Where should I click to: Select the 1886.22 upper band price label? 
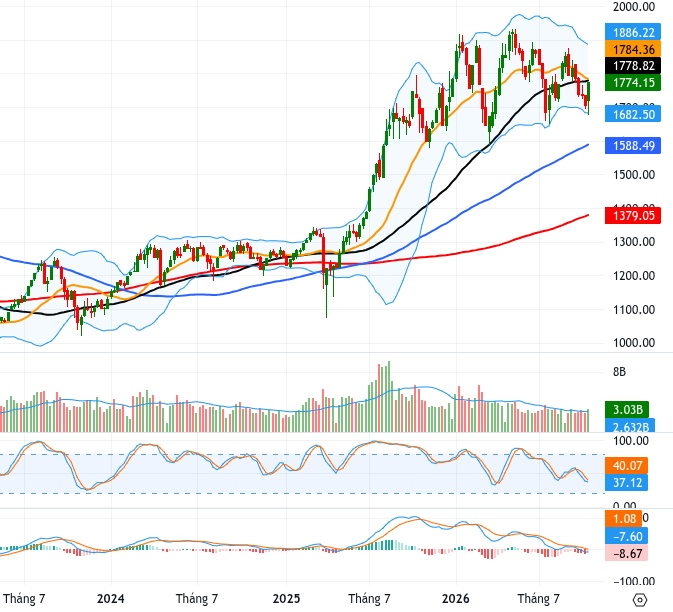pos(633,32)
